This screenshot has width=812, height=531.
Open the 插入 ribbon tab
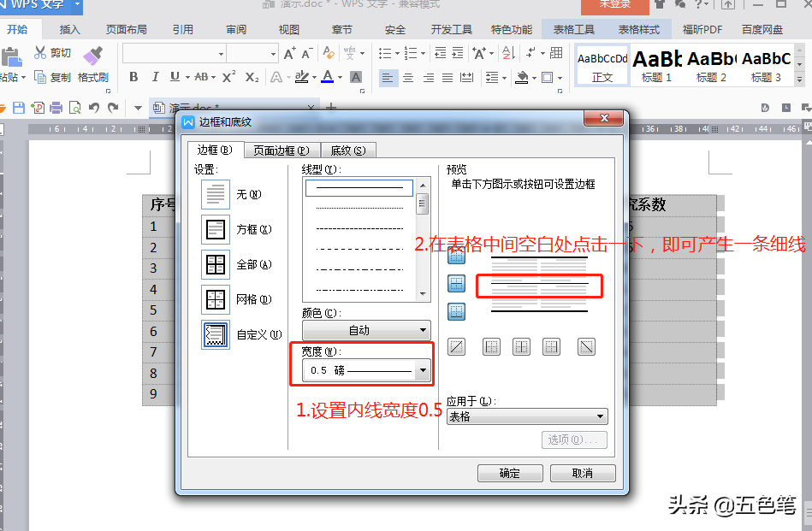(70, 30)
